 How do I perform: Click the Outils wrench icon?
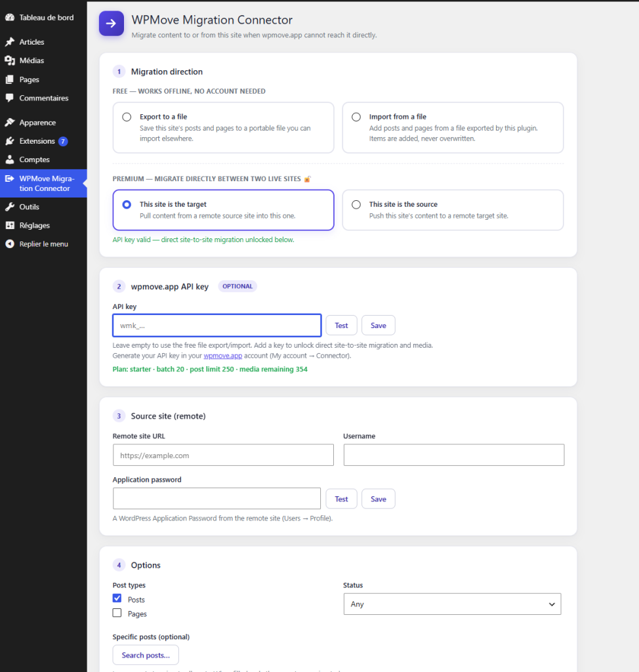click(10, 207)
